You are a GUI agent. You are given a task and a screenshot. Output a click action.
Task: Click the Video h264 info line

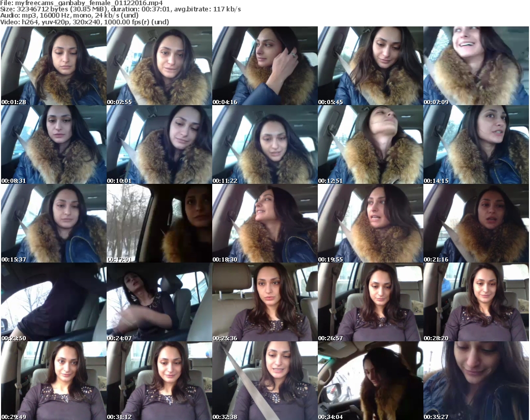[84, 22]
